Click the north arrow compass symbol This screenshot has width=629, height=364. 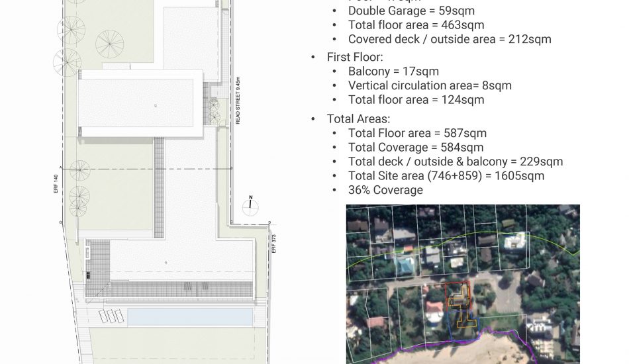pyautogui.click(x=250, y=206)
